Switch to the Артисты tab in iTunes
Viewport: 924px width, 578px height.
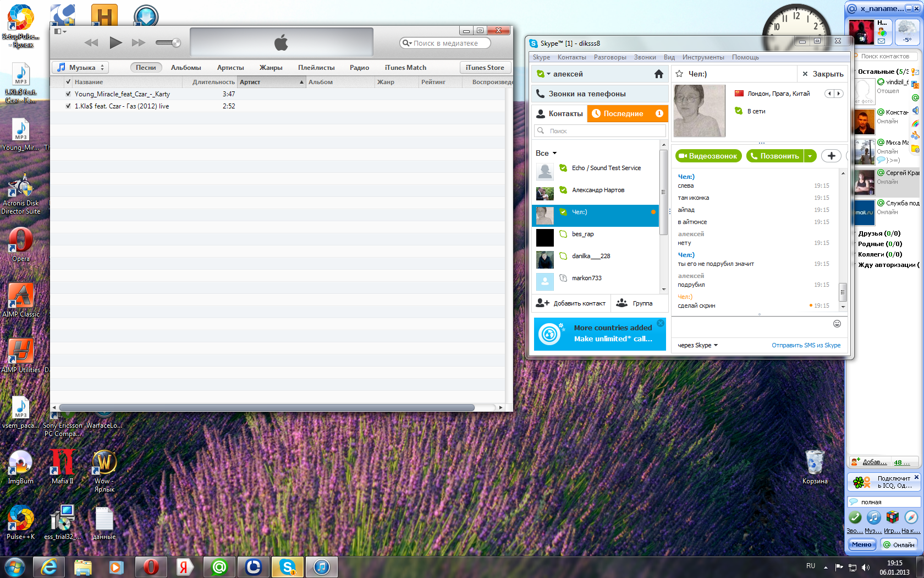coord(230,68)
